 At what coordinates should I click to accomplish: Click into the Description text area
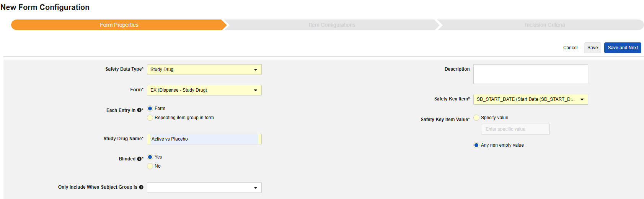530,74
